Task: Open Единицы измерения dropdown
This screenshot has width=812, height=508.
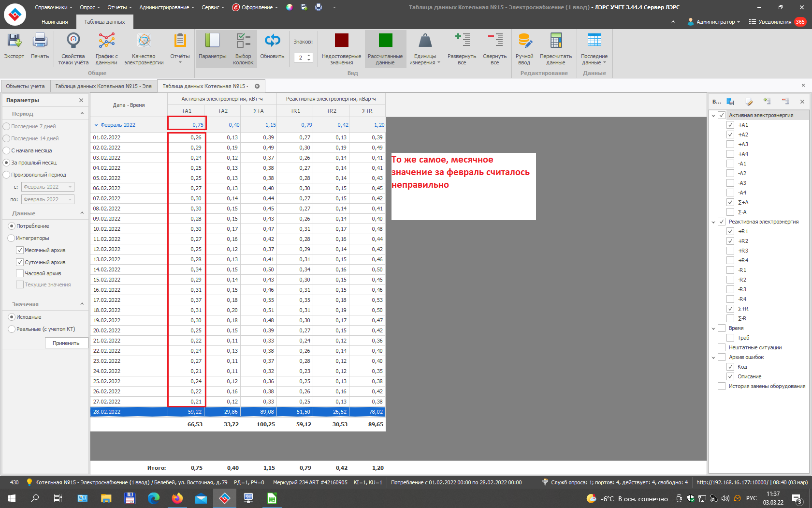Action: click(425, 48)
